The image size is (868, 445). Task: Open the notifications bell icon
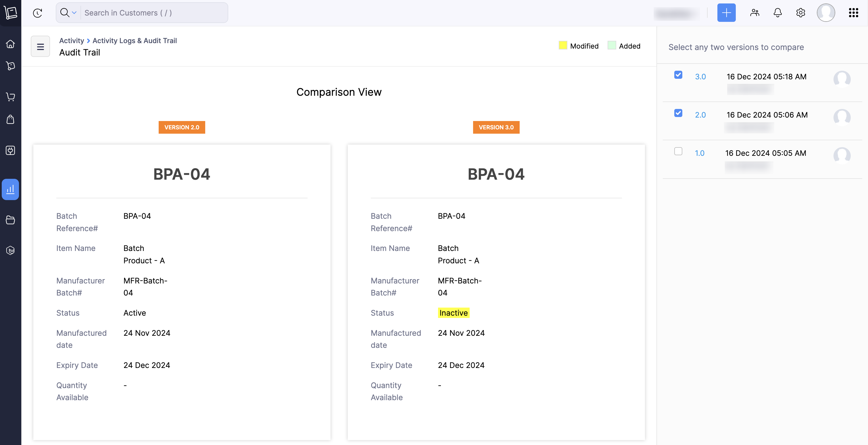[x=777, y=13]
